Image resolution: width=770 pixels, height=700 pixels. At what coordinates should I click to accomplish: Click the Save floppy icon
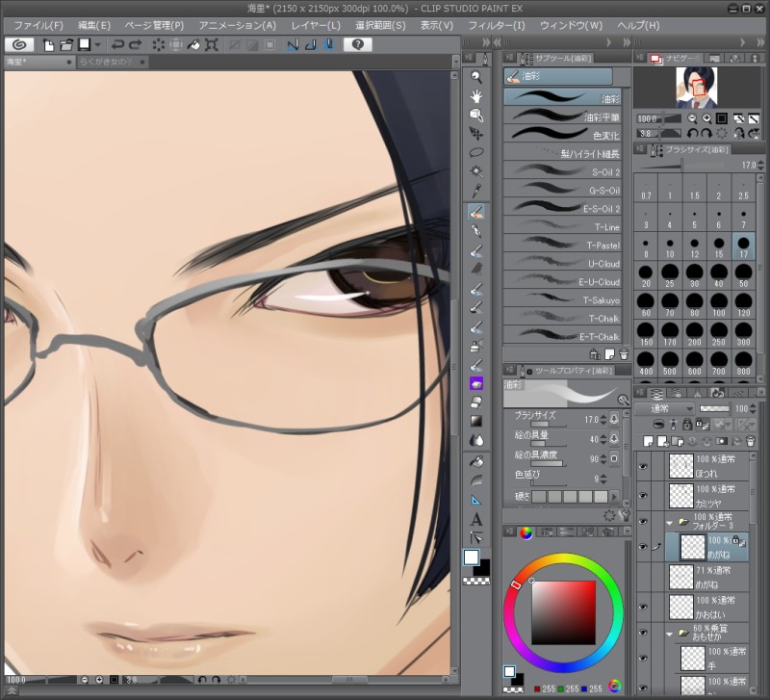(85, 44)
